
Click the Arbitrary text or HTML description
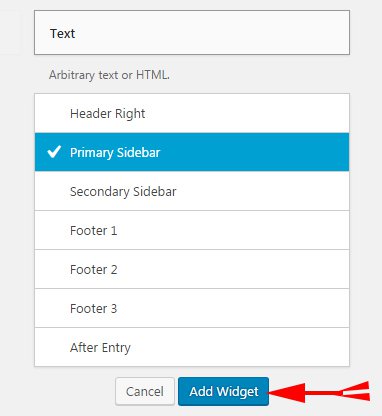[109, 75]
